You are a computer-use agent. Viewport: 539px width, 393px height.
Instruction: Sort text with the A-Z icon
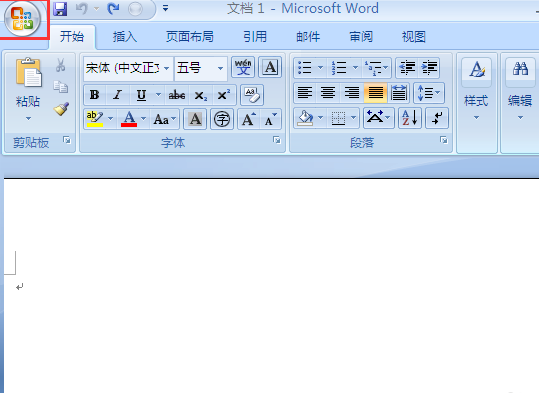pyautogui.click(x=410, y=118)
